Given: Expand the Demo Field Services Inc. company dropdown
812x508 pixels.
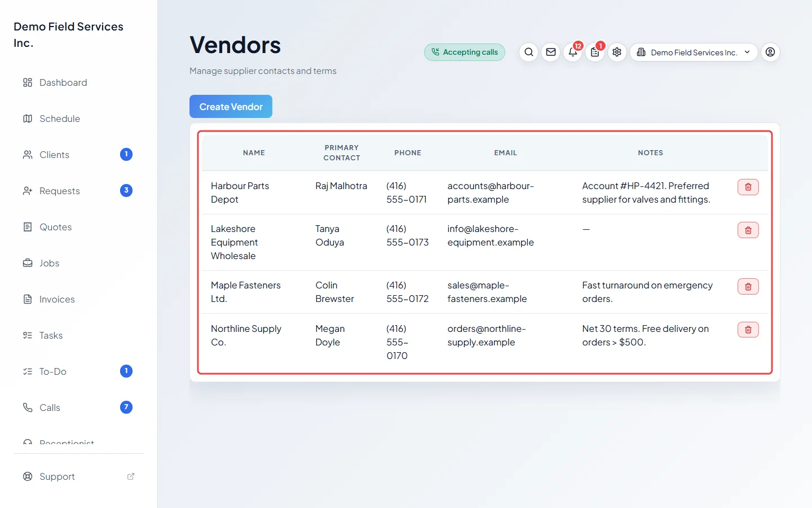Looking at the screenshot, I should click(694, 52).
